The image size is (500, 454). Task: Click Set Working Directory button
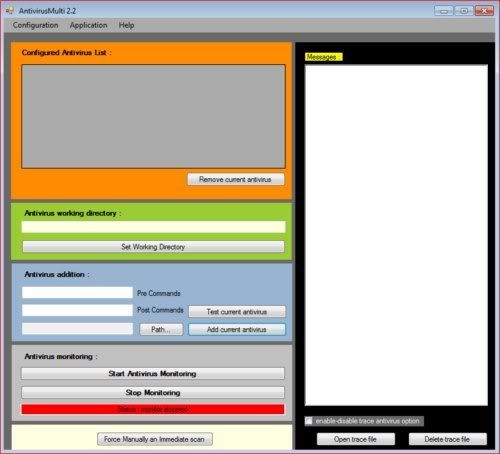tap(153, 247)
